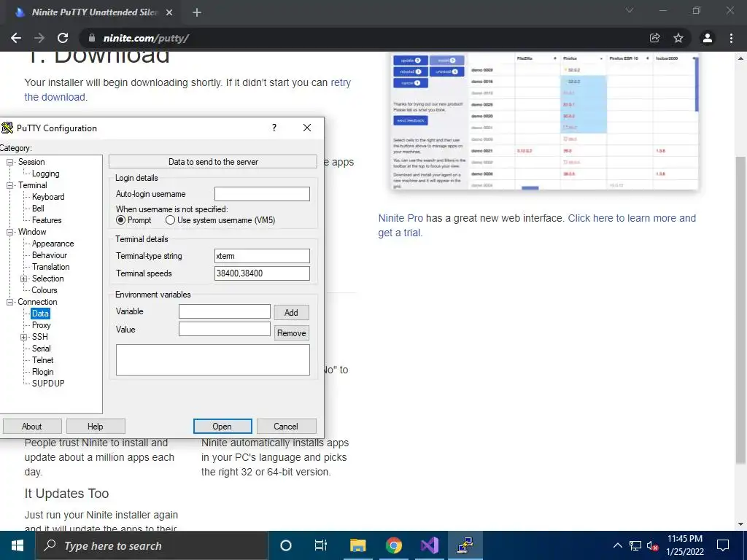
Task: Show hidden tray icons
Action: [617, 545]
